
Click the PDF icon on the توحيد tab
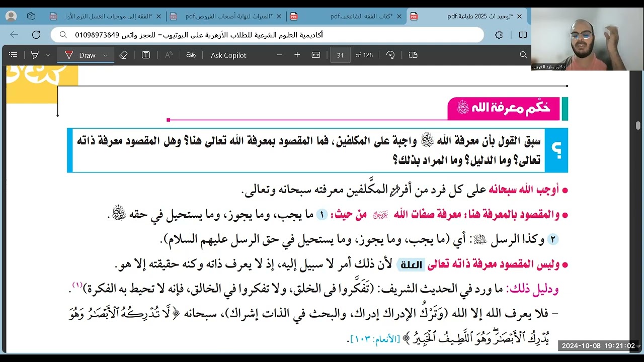point(414,16)
